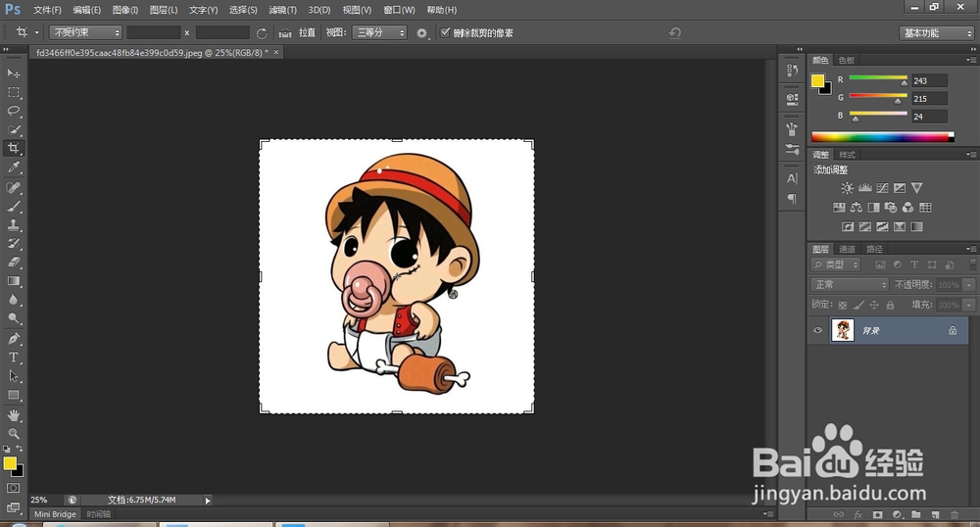Image resolution: width=980 pixels, height=527 pixels.
Task: Open the History panel icon
Action: click(792, 71)
